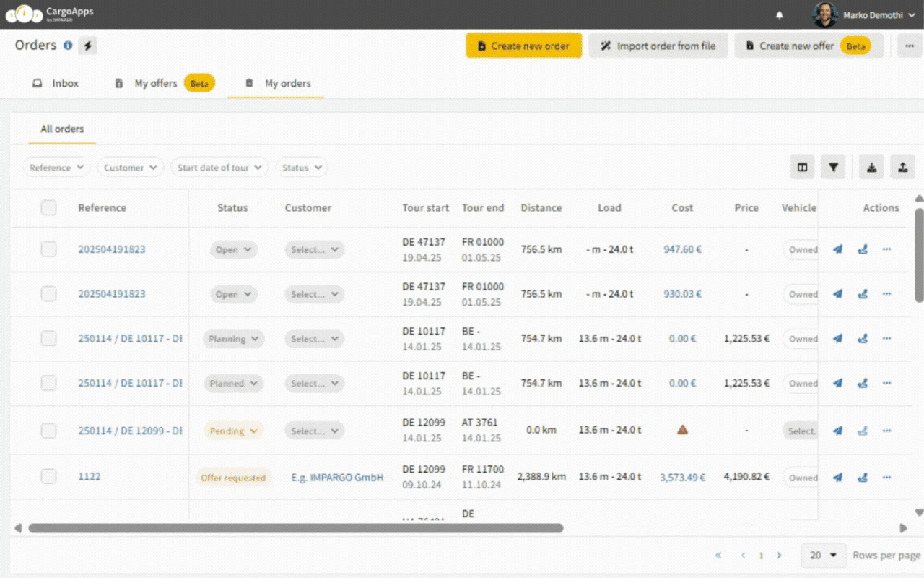Expand the Planning status dropdown on row 250114
This screenshot has width=924, height=578.
coord(233,339)
